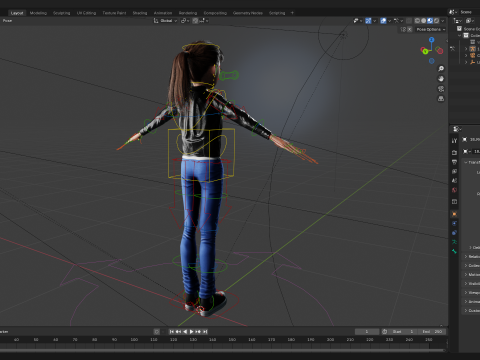Switch to the Modeling workspace tab
480x360 pixels.
(x=38, y=13)
